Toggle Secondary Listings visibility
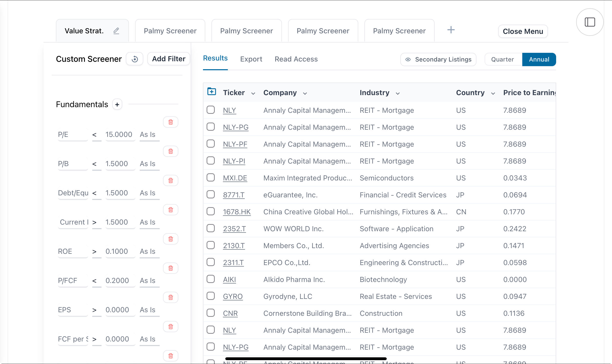This screenshot has width=612, height=364. click(x=438, y=59)
